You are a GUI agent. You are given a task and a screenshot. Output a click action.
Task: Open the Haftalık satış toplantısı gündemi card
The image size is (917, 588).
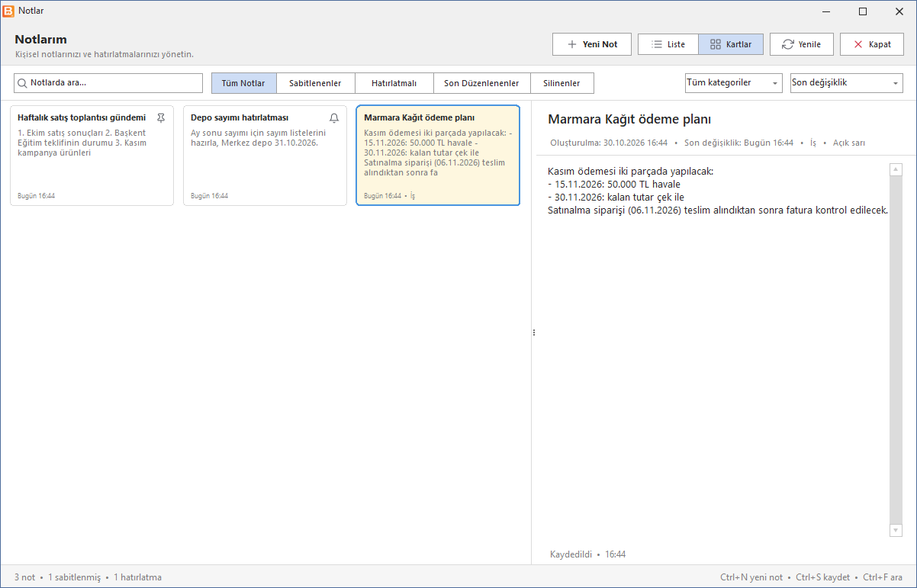92,156
